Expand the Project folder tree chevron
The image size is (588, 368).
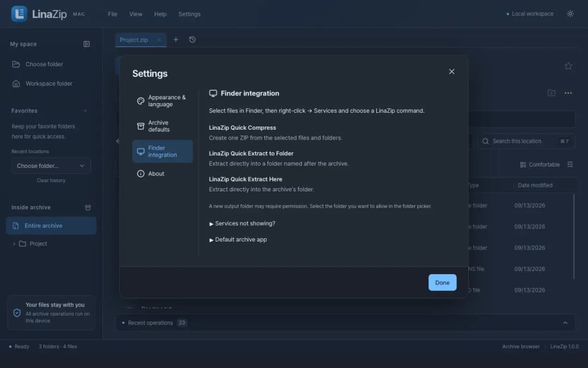14,244
